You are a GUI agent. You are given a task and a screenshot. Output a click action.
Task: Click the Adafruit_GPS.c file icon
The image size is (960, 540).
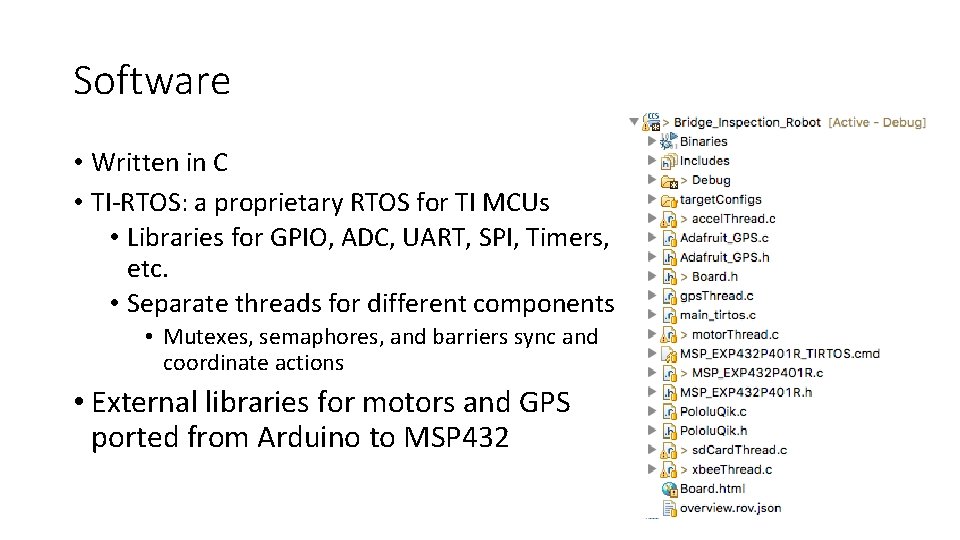(x=669, y=238)
